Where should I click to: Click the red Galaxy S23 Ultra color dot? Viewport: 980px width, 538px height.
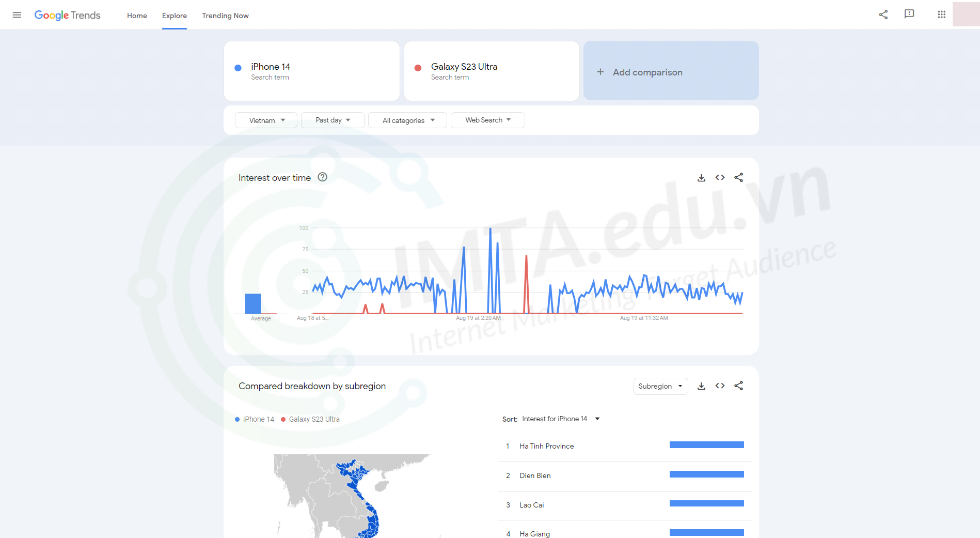pos(418,68)
